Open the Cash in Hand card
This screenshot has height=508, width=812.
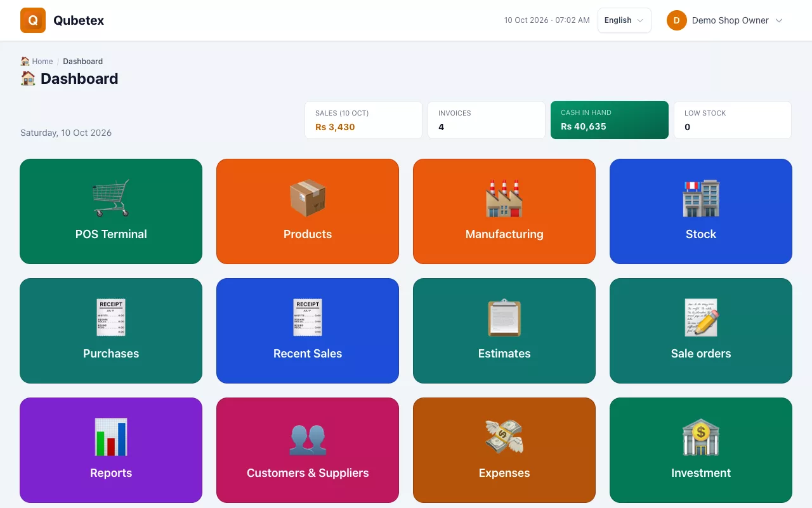pos(610,120)
